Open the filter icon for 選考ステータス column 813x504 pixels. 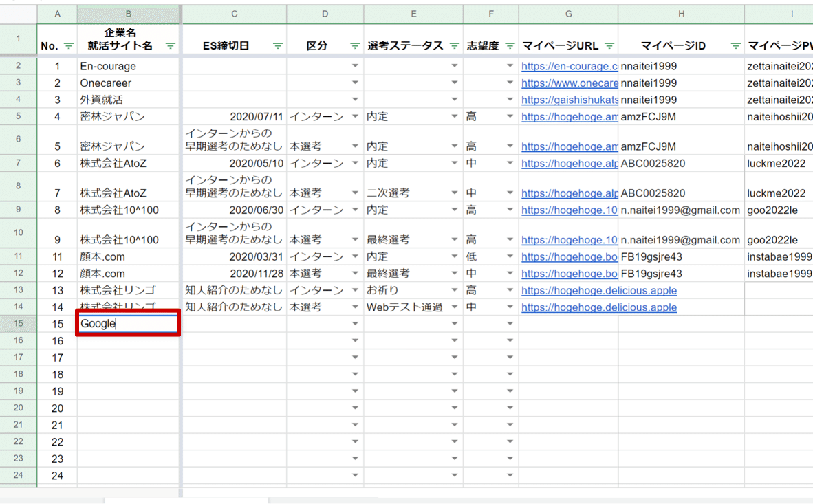pyautogui.click(x=454, y=46)
